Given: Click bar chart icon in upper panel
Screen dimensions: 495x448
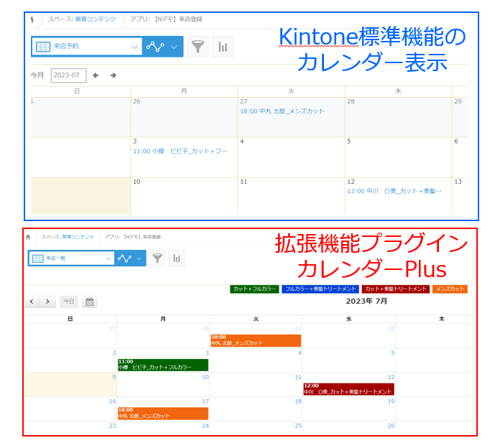Looking at the screenshot, I should point(223,47).
